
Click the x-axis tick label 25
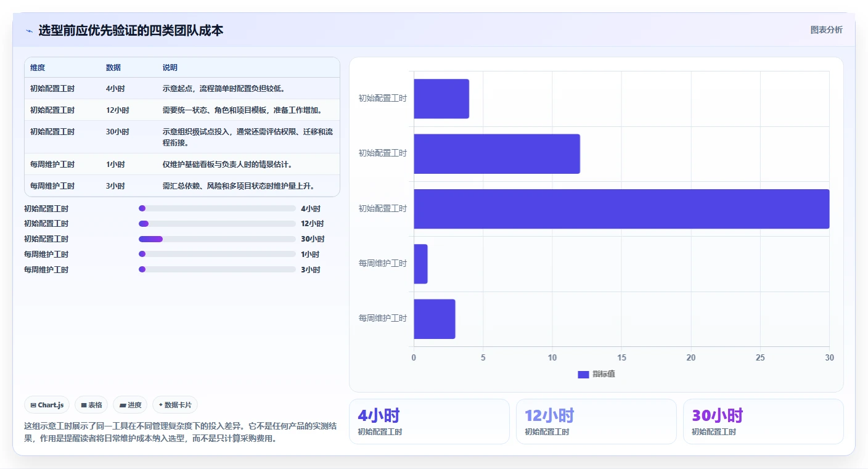point(760,357)
